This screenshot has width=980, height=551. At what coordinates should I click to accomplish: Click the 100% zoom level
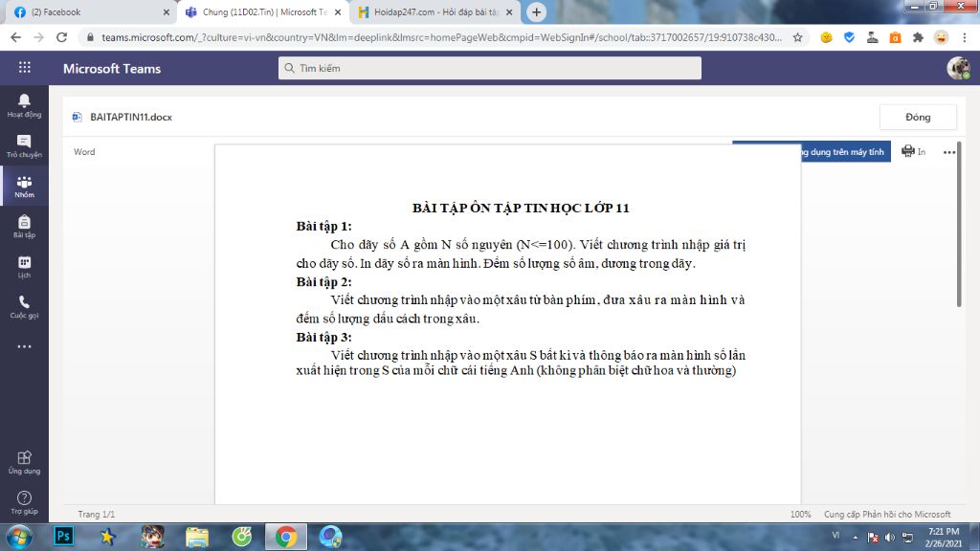tap(800, 514)
